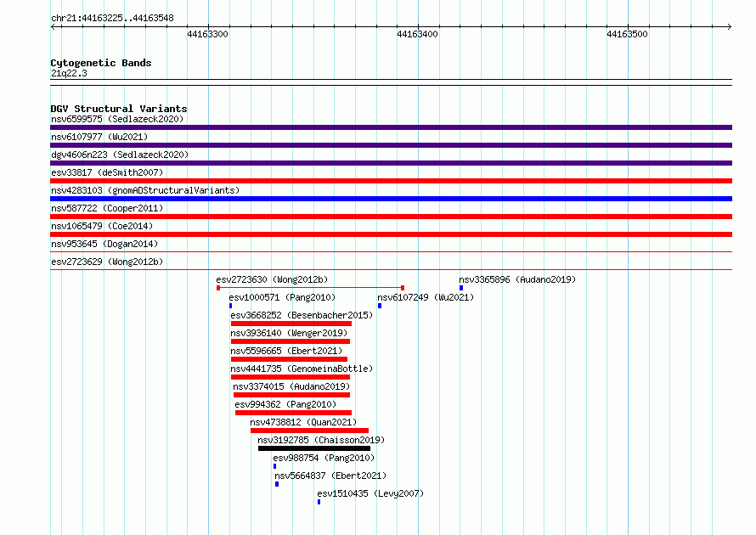Open the esv994362 (Pang2010) label

[285, 404]
